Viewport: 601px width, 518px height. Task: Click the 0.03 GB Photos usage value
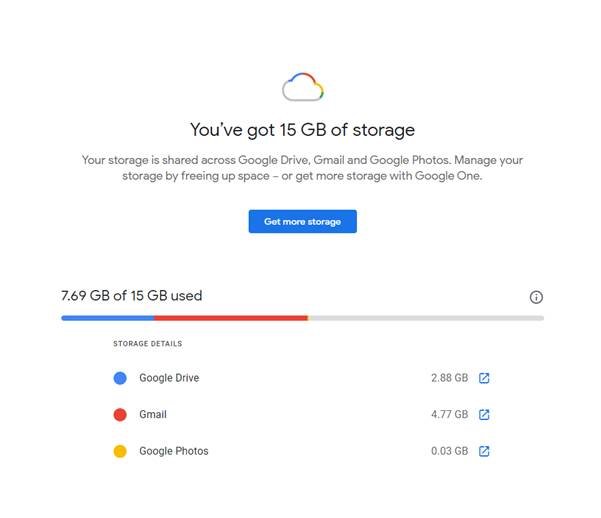(x=449, y=451)
